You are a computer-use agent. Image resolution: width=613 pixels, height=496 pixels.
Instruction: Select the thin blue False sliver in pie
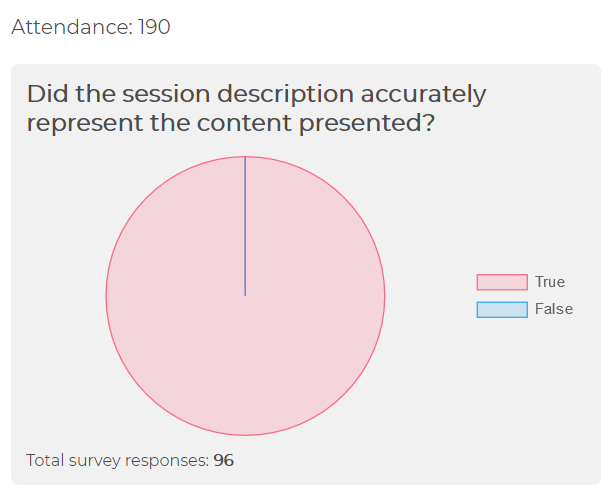point(245,226)
